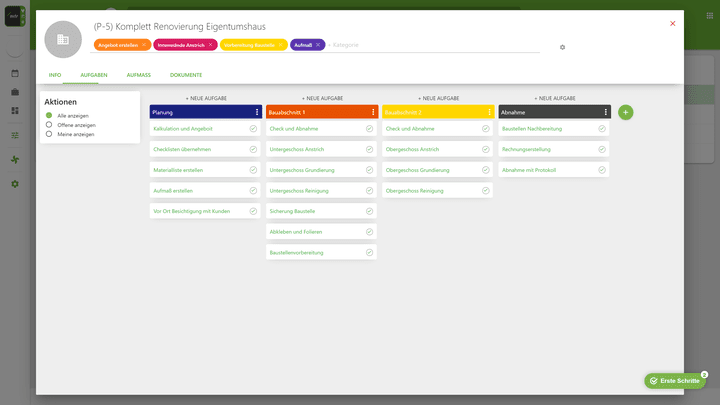Open the calendar icon in the left sidebar
The height and width of the screenshot is (405, 720).
coord(15,73)
